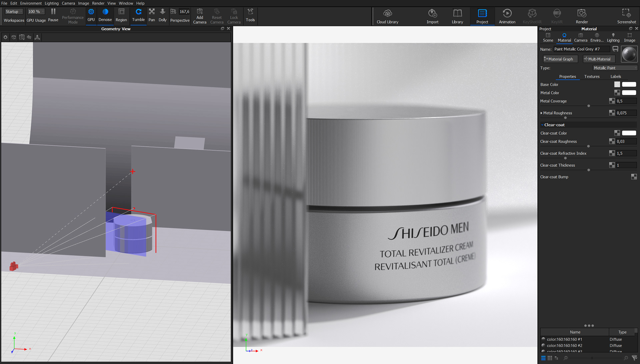Open the material Type dropdown
640x364 pixels.
tap(615, 68)
